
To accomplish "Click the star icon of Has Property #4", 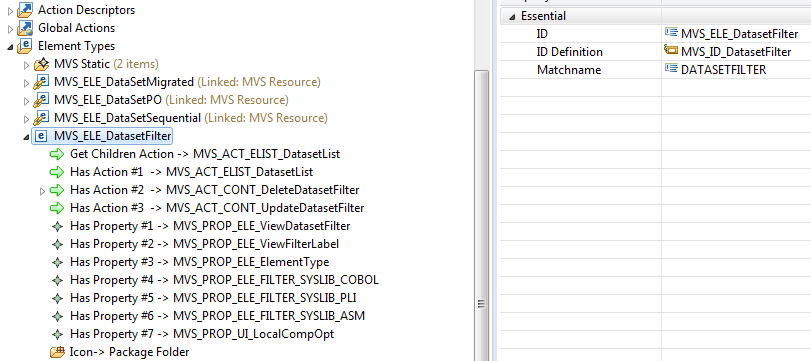I will tap(57, 280).
